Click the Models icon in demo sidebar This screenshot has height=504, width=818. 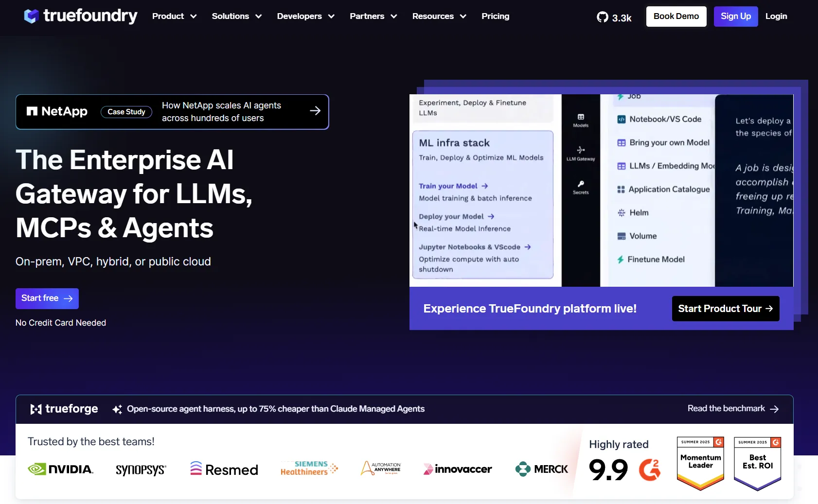581,117
